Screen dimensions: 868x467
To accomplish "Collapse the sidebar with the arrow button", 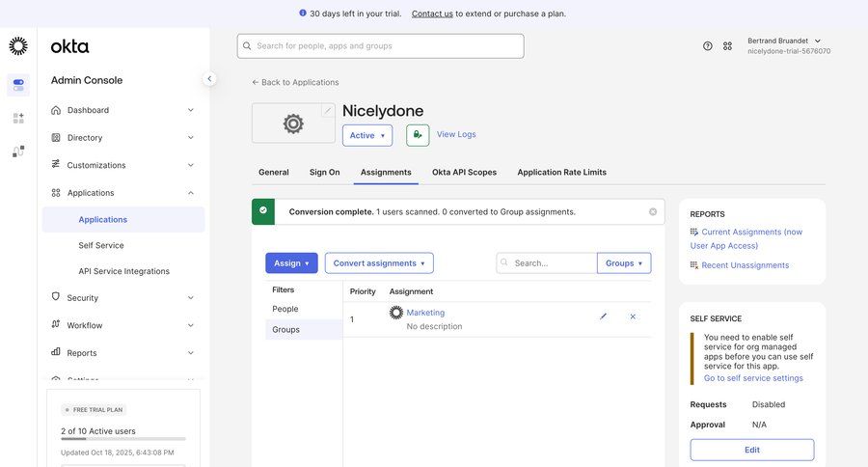I will (209, 79).
